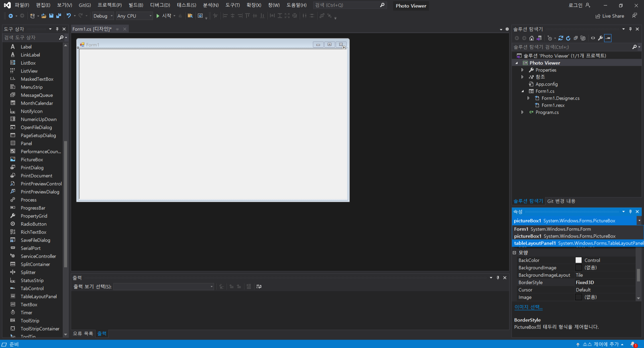Image resolution: width=644 pixels, height=348 pixels.
Task: Click the toolbox search field 검색 도구 상자
Action: [x=31, y=38]
